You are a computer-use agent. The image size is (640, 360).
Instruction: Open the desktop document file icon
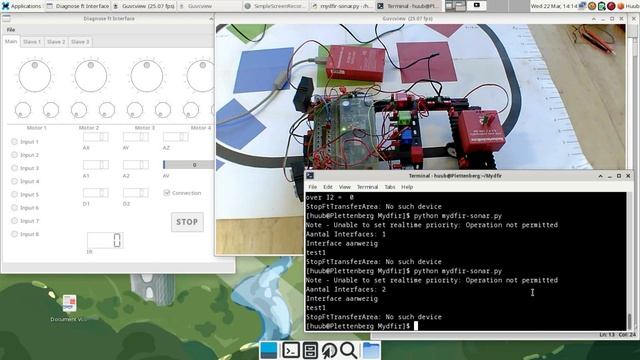69,303
